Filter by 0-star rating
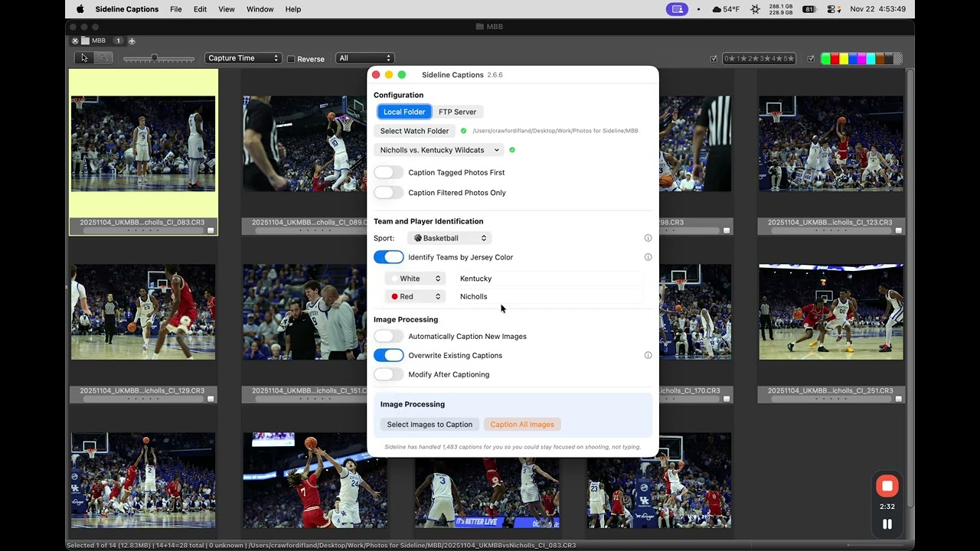980x551 pixels. 730,58
